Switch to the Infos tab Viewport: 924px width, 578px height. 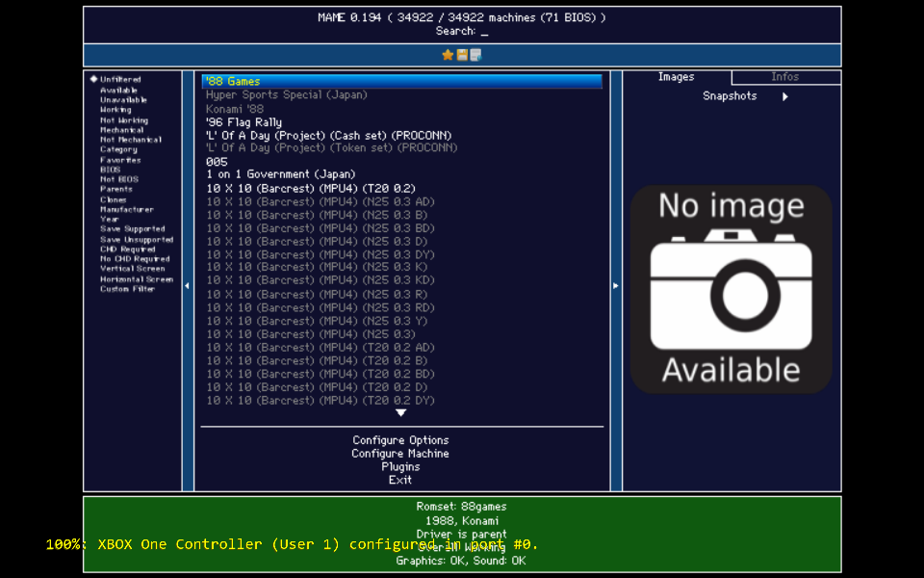tap(784, 77)
